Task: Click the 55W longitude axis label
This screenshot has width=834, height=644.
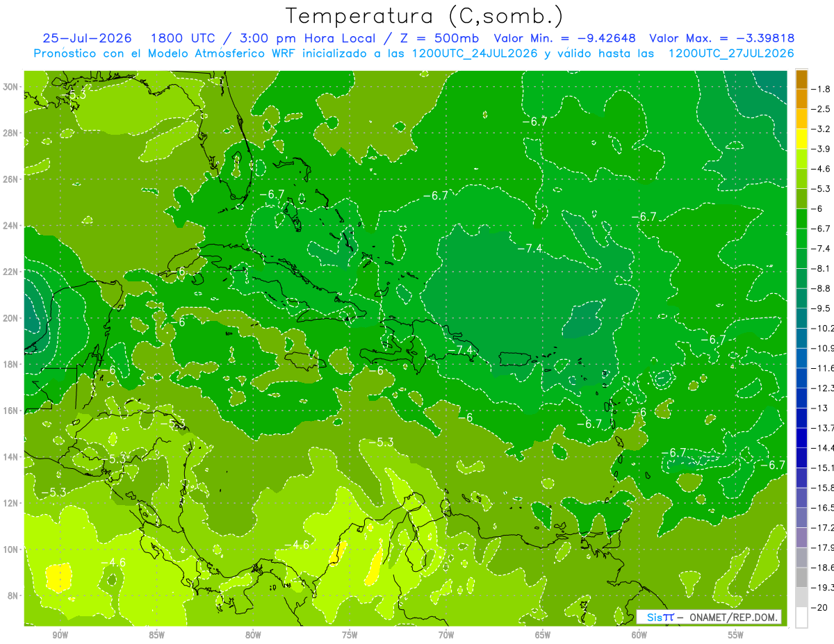Action: pyautogui.click(x=736, y=635)
